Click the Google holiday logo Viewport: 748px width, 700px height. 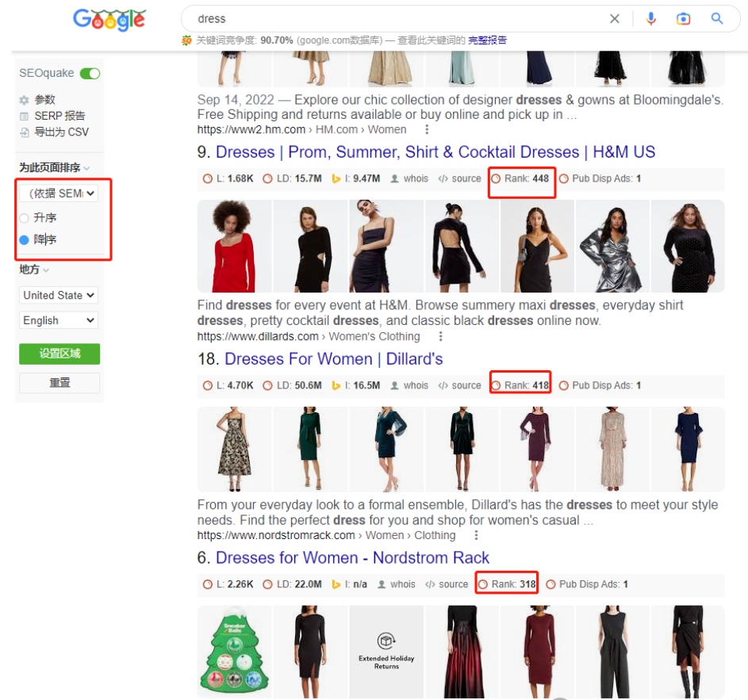(109, 20)
